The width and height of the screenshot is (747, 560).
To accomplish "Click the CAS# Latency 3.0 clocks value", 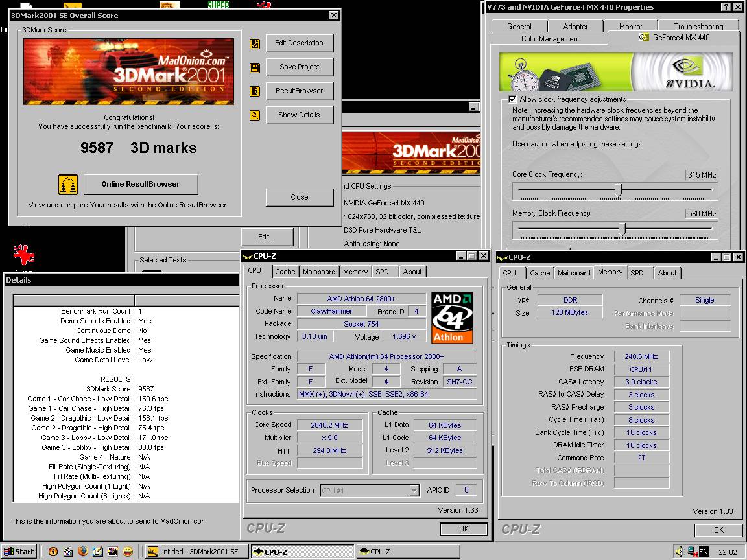I will 641,382.
